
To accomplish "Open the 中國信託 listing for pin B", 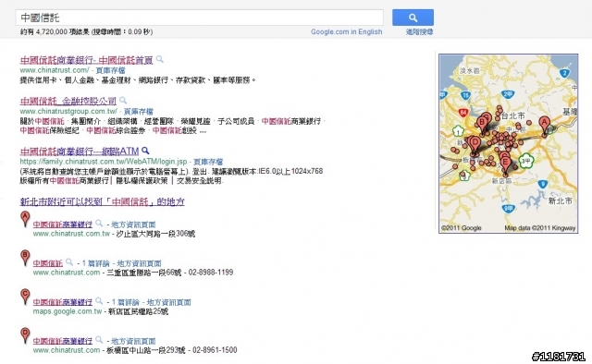I will click(x=48, y=263).
